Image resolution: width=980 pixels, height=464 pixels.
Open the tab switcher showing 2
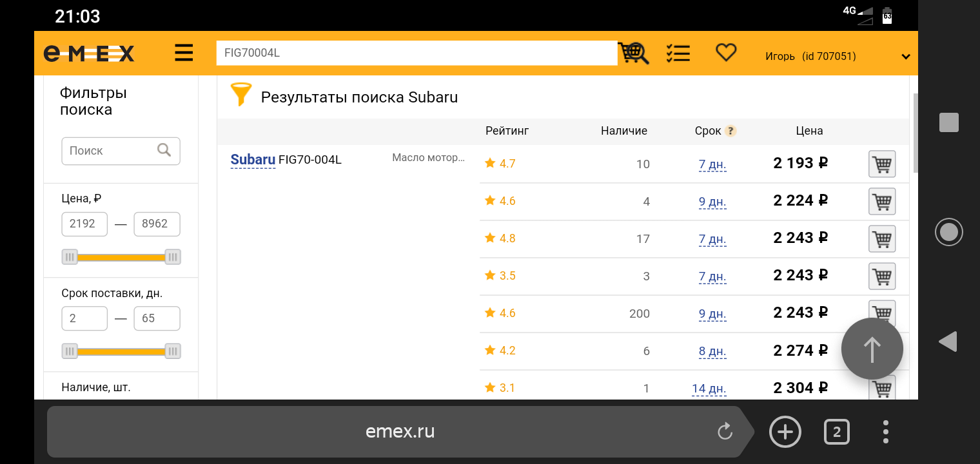tap(837, 432)
